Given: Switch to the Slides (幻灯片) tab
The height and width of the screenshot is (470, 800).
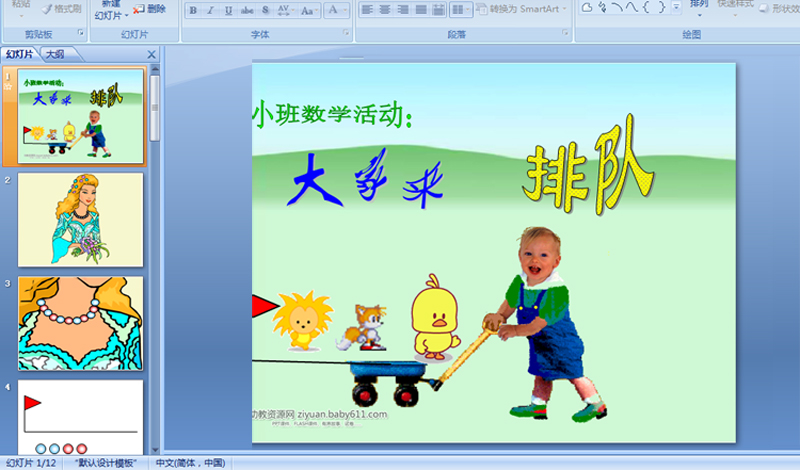Looking at the screenshot, I should click(x=18, y=54).
